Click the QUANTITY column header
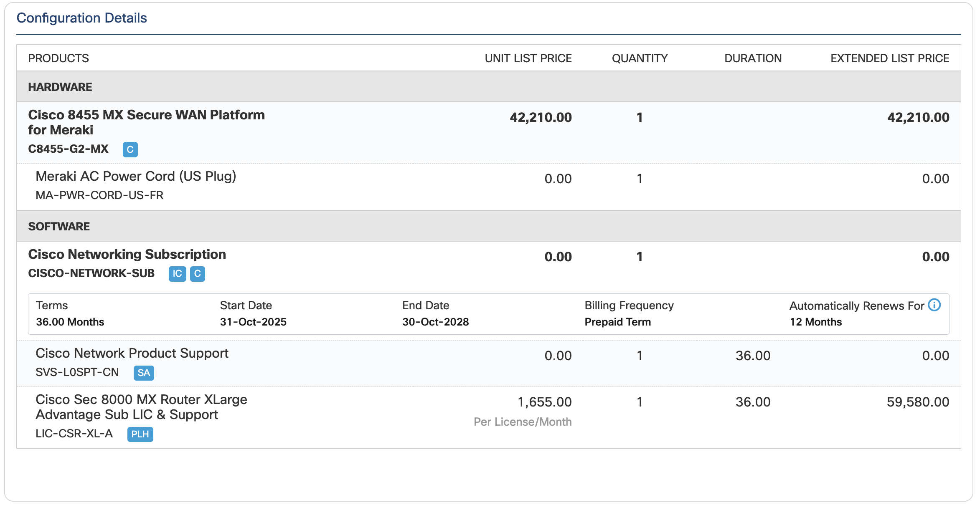Viewport: 980px width, 510px height. point(640,58)
